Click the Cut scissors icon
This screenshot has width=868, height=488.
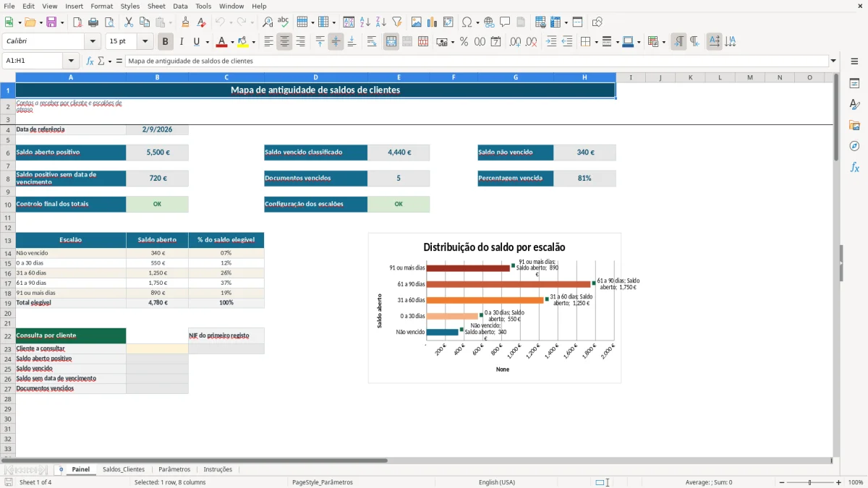pyautogui.click(x=128, y=22)
